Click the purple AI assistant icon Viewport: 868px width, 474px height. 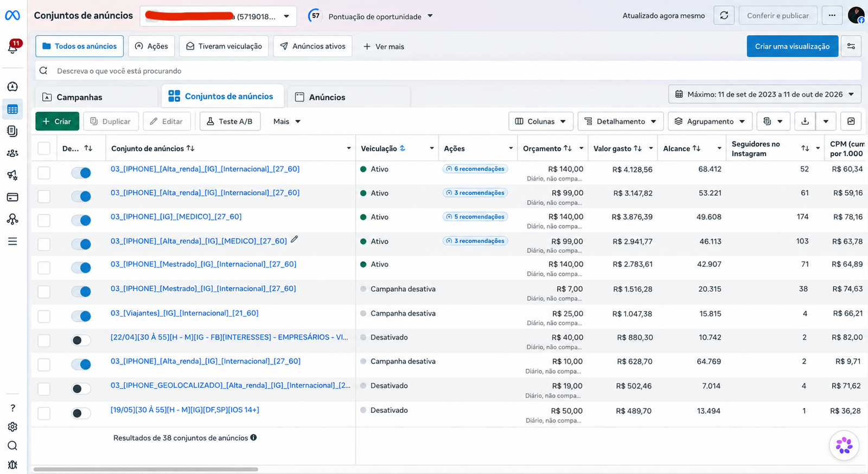click(844, 445)
